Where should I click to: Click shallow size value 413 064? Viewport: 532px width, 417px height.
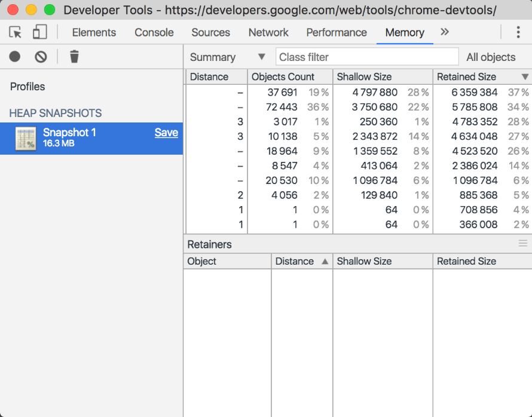(x=379, y=165)
